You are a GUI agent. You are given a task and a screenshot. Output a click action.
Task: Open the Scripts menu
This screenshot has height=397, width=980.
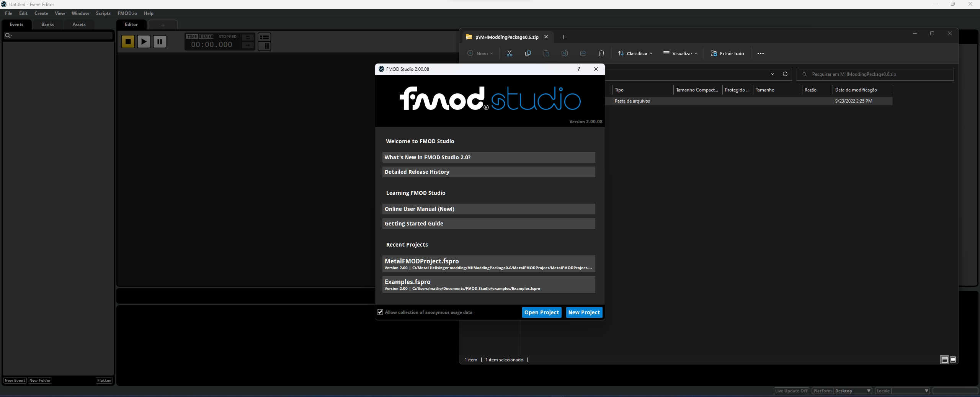(103, 13)
